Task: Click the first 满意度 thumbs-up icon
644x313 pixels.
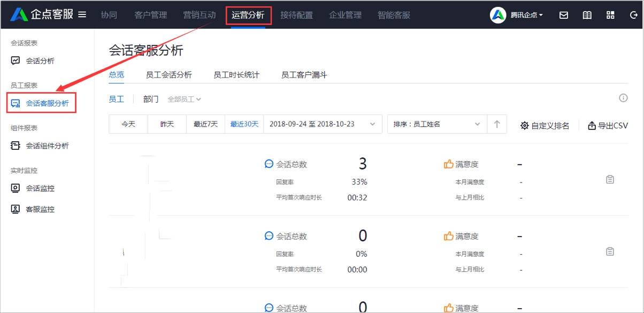Action: coord(449,164)
